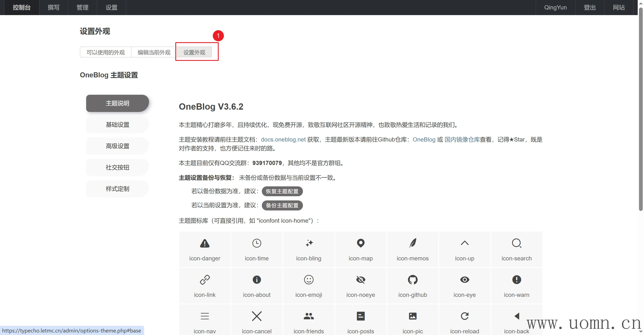Screen dimensions: 644x335
Task: Click the icon-danger warning triangle icon
Action: coord(205,243)
